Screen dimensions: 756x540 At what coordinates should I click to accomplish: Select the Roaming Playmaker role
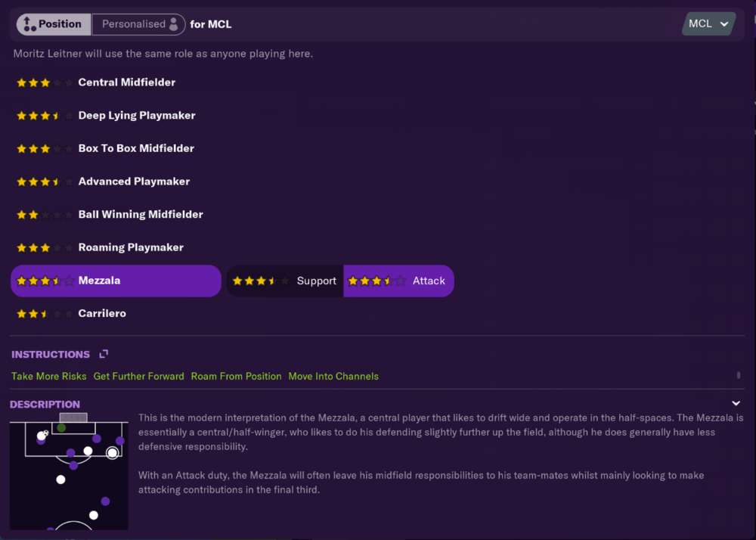131,247
